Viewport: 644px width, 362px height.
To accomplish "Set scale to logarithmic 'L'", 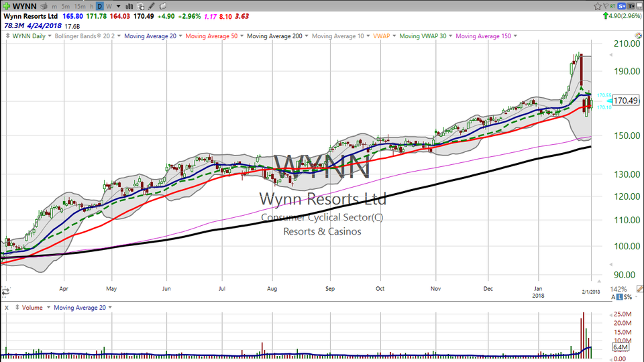I will click(620, 297).
